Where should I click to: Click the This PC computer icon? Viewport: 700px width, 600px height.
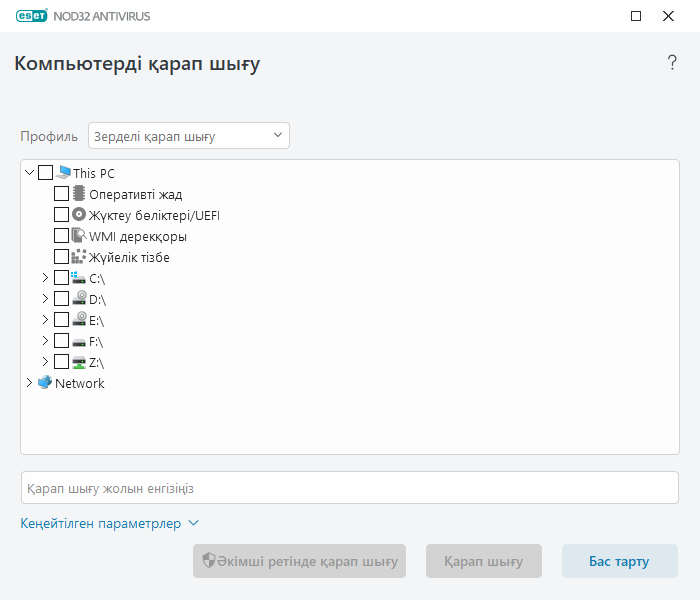(x=64, y=173)
